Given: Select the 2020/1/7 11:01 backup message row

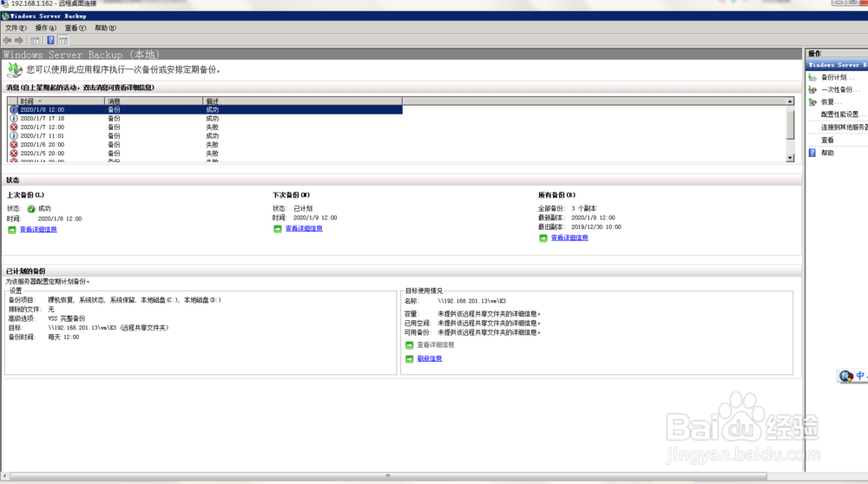Looking at the screenshot, I should point(205,135).
